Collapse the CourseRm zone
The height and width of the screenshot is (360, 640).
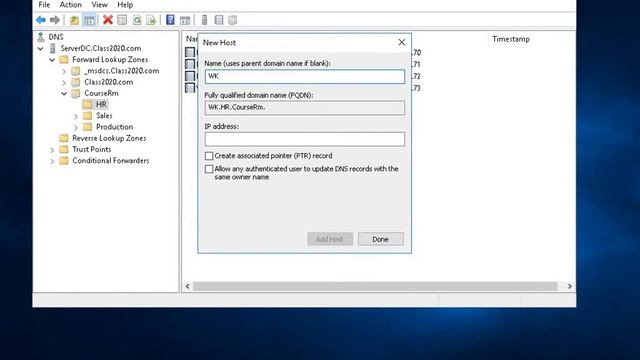pyautogui.click(x=64, y=93)
